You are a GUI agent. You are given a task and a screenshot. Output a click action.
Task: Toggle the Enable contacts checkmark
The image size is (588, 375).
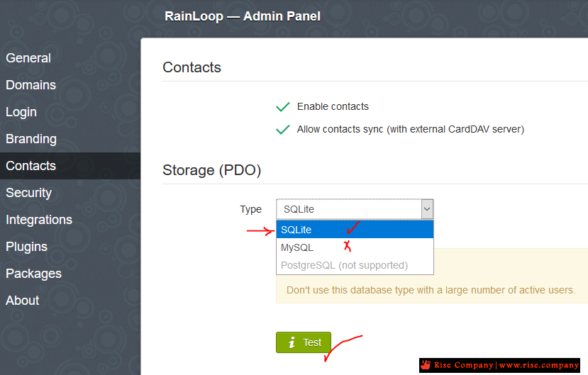pyautogui.click(x=283, y=107)
